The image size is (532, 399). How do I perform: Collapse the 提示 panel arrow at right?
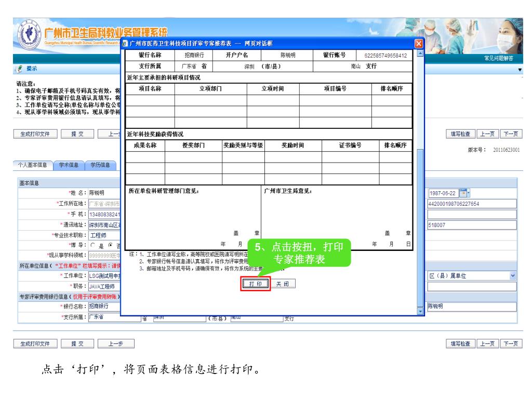tap(520, 70)
